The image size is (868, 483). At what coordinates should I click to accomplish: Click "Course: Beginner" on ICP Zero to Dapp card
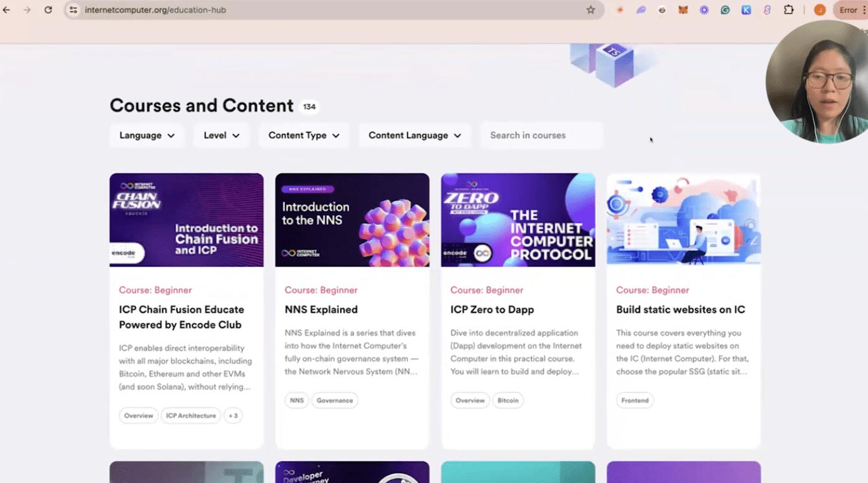pyautogui.click(x=487, y=290)
